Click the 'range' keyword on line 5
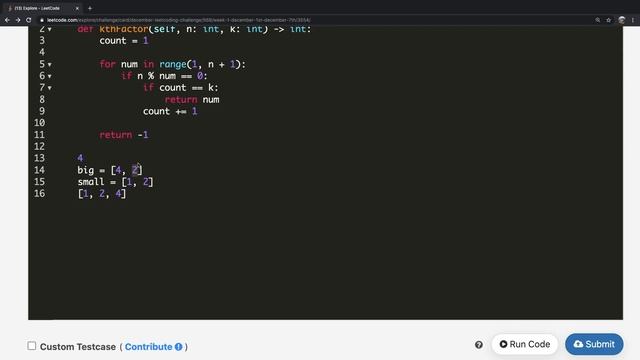The width and height of the screenshot is (640, 360). pos(173,64)
